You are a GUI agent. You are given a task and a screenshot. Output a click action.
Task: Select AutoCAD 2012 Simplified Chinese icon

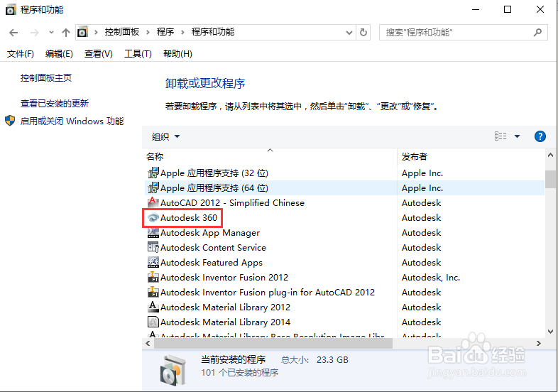pos(153,202)
